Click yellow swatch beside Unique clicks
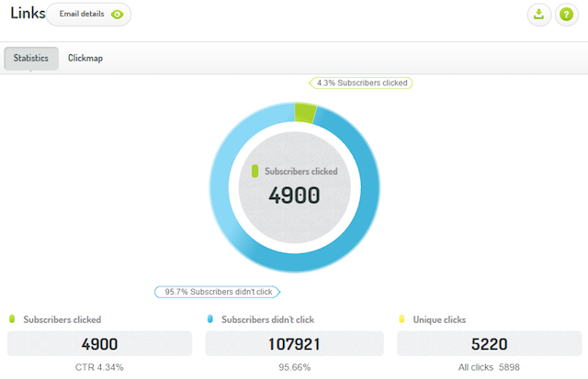The width and height of the screenshot is (588, 379). pyautogui.click(x=401, y=319)
